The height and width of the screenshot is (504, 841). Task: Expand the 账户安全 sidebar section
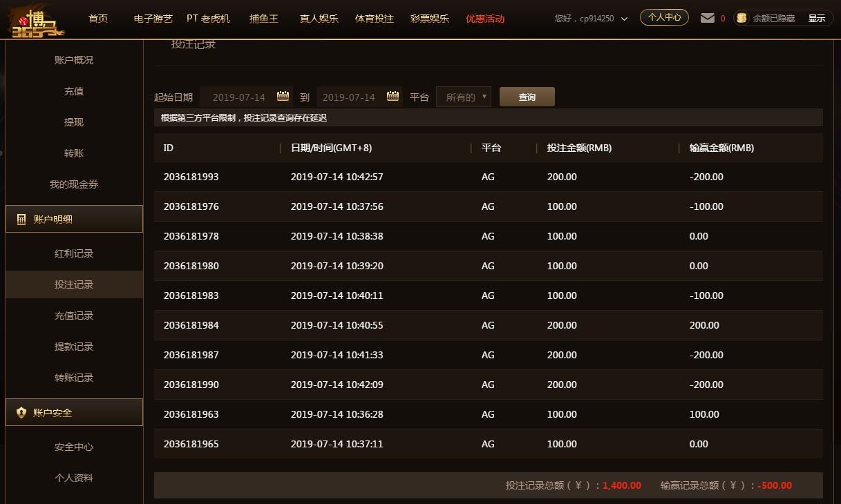pos(74,411)
